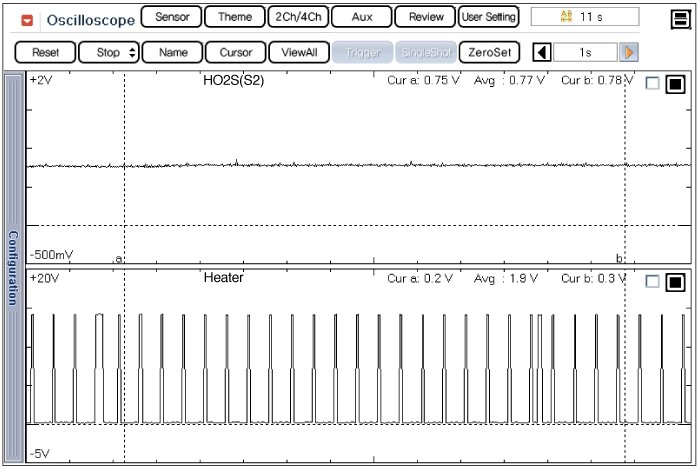Click 'Cur a: 0.2 V' Heater reading
700x469 pixels.
click(420, 278)
